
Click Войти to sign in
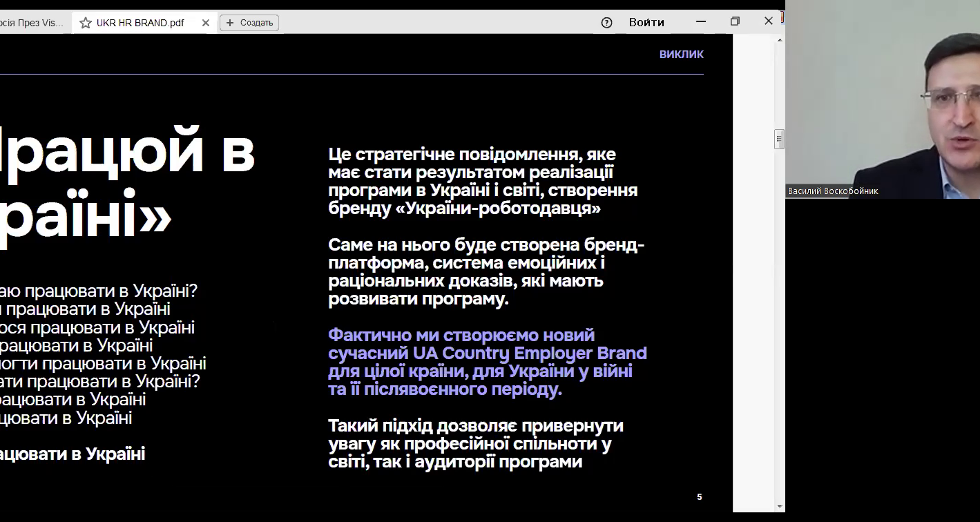pyautogui.click(x=646, y=23)
